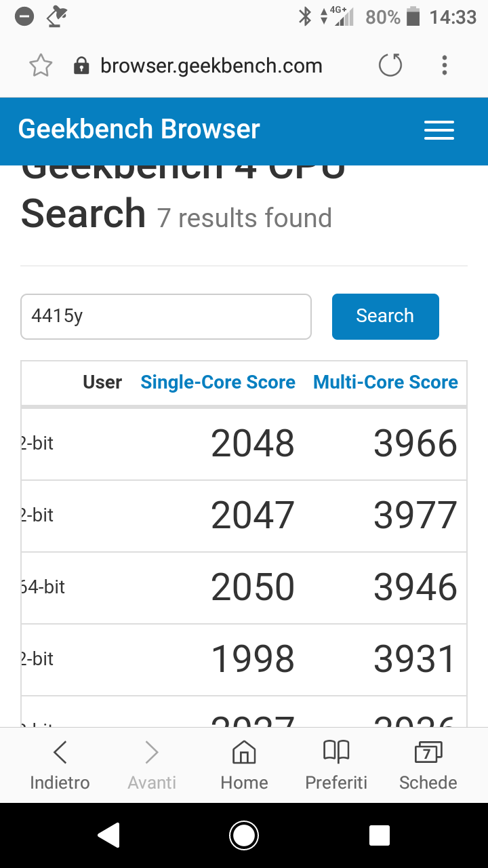The image size is (488, 868).
Task: Sort by Multi-Core Score header
Action: coord(386,382)
